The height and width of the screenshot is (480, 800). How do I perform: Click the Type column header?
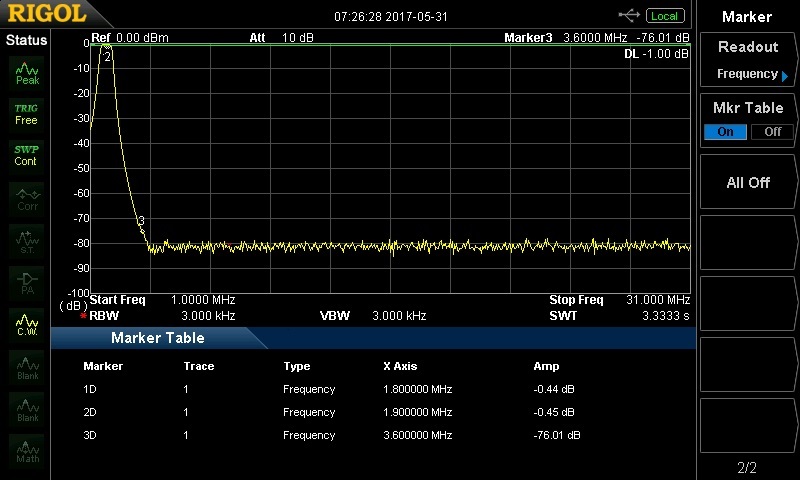[296, 366]
